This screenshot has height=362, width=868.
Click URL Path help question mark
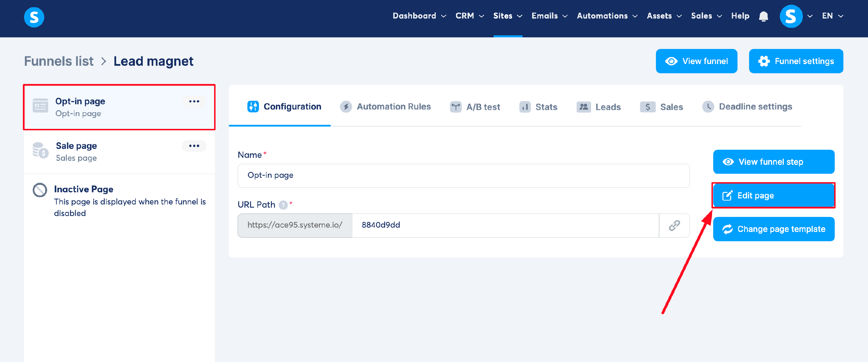tap(283, 205)
